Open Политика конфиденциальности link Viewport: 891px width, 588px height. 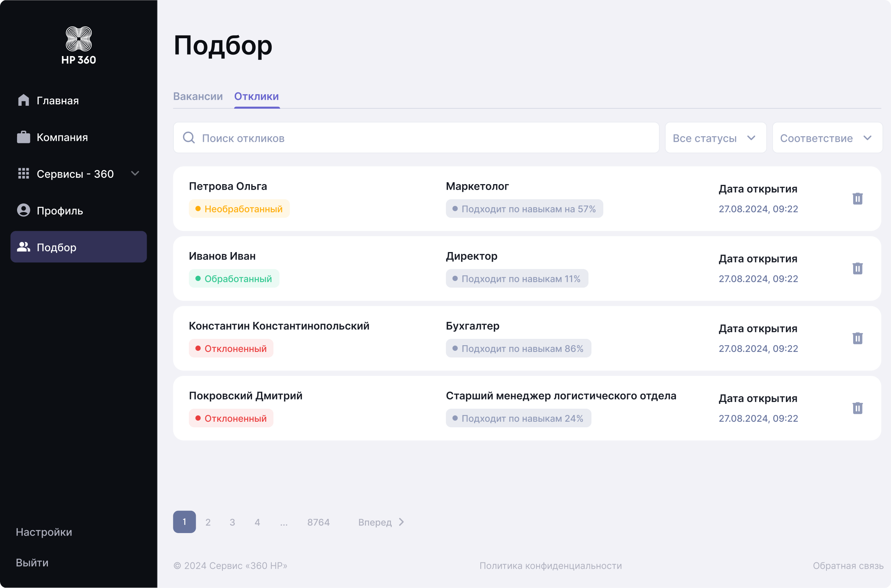[550, 565]
